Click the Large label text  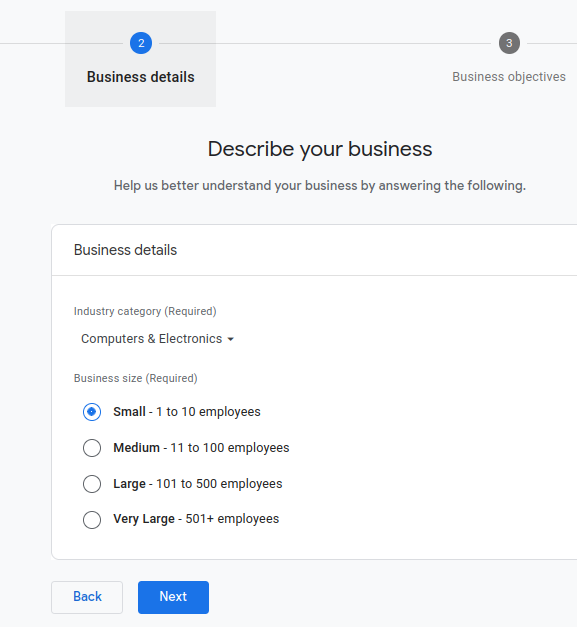click(129, 484)
